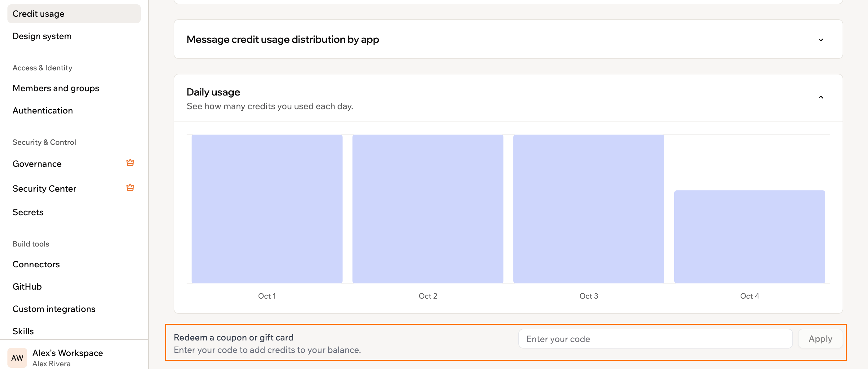Click the Access & Identity section label
Image resolution: width=868 pixels, height=369 pixels.
[x=42, y=68]
